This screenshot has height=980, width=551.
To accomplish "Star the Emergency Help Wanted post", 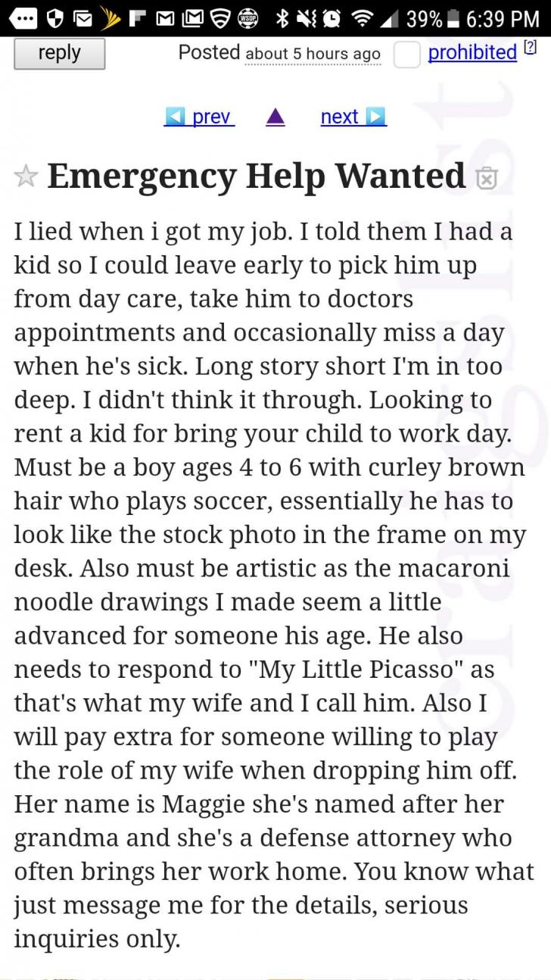I will tap(26, 176).
